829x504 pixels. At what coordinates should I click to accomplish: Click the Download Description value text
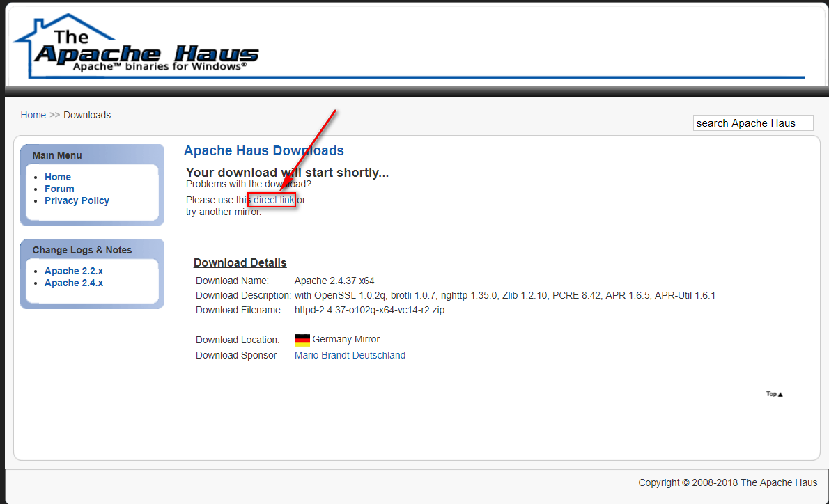point(505,295)
